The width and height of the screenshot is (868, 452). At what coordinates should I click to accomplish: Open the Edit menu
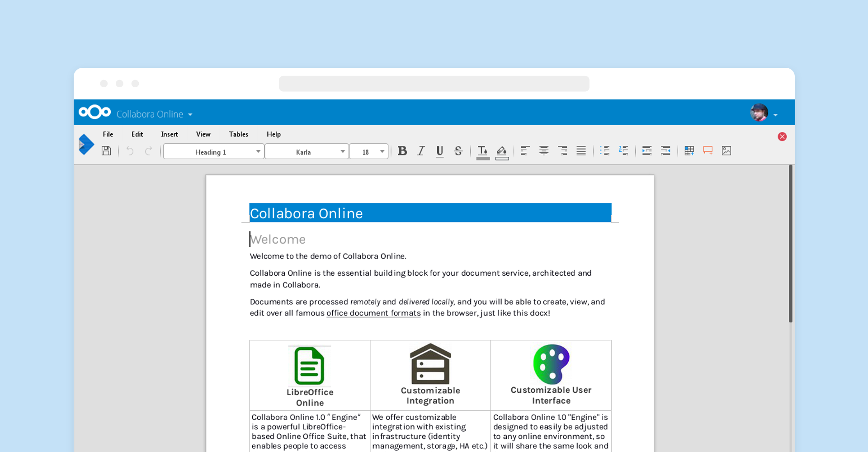click(137, 134)
